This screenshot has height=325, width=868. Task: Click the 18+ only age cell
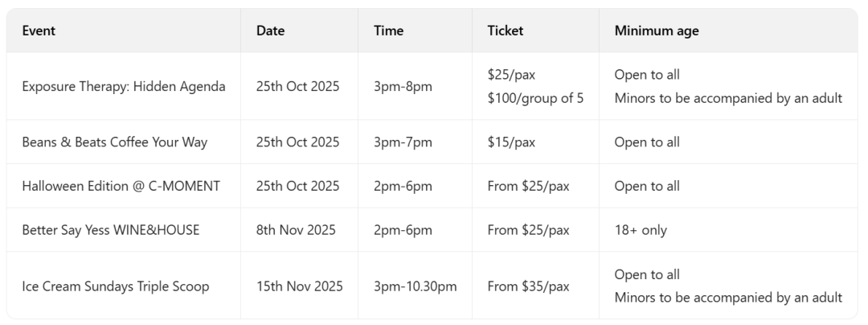[x=641, y=230]
